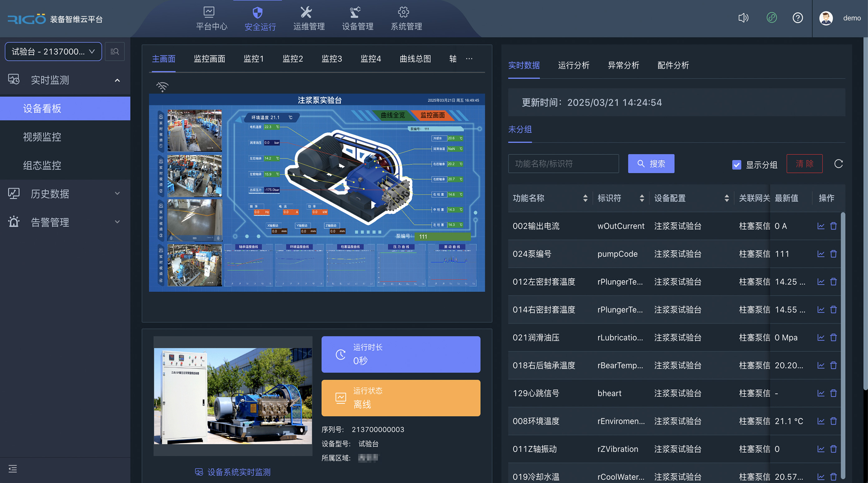Sort by 设备配置 column arrows
Image resolution: width=868 pixels, height=483 pixels.
(727, 198)
